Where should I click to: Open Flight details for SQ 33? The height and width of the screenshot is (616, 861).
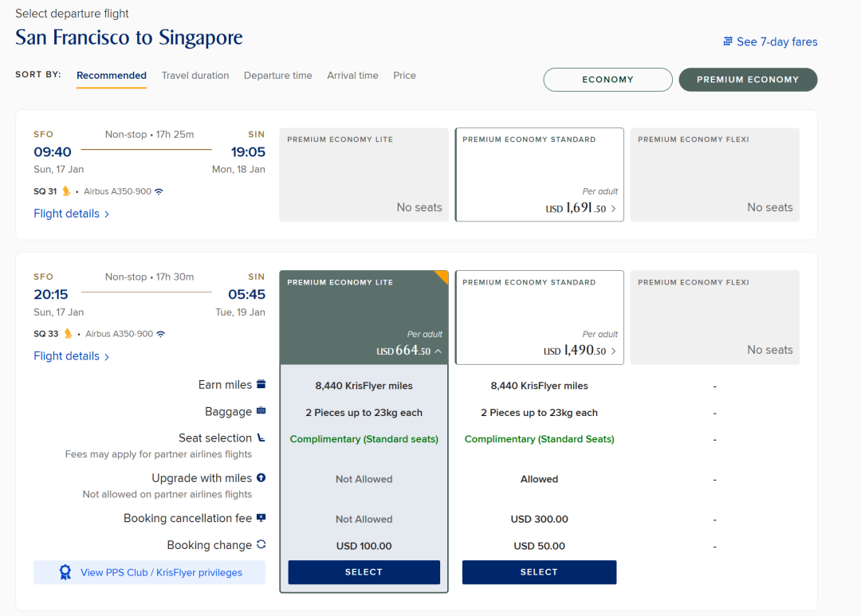[72, 356]
